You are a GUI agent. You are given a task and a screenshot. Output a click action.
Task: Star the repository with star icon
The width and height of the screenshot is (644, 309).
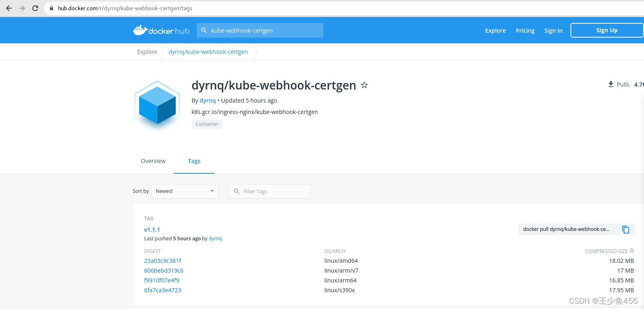(364, 85)
